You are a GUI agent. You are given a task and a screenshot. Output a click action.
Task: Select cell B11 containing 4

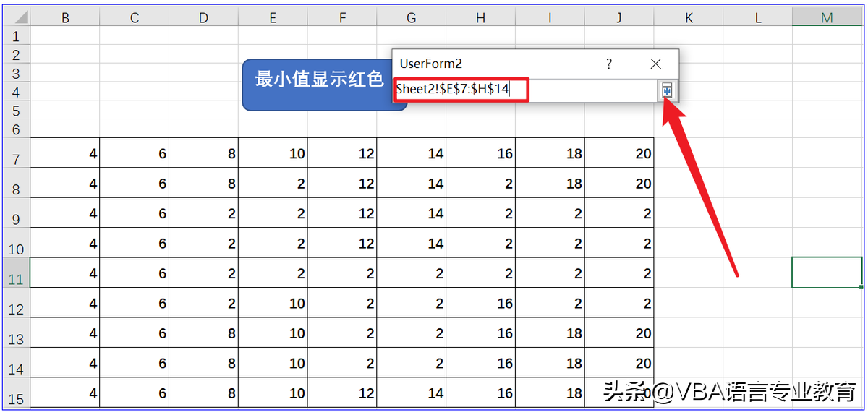click(65, 273)
